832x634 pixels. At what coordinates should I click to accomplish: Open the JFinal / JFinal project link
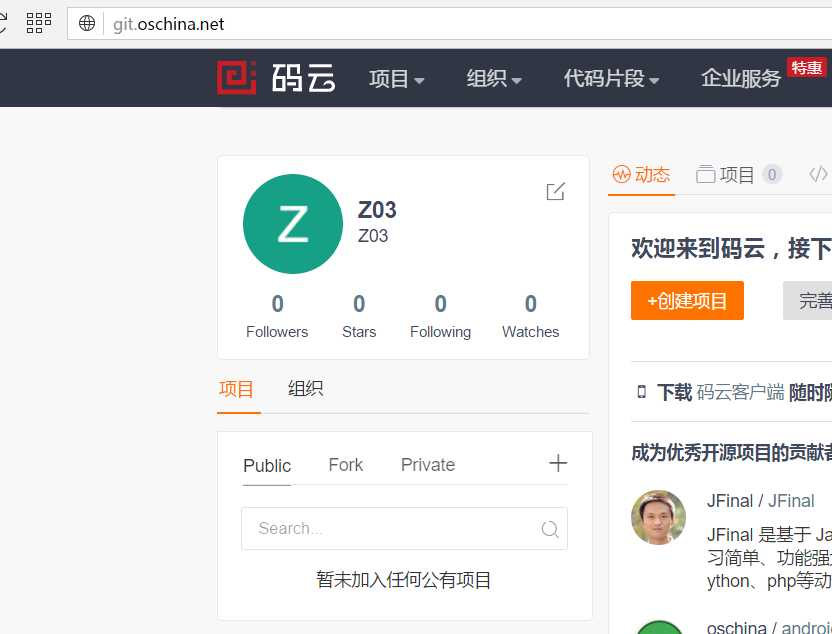(760, 501)
